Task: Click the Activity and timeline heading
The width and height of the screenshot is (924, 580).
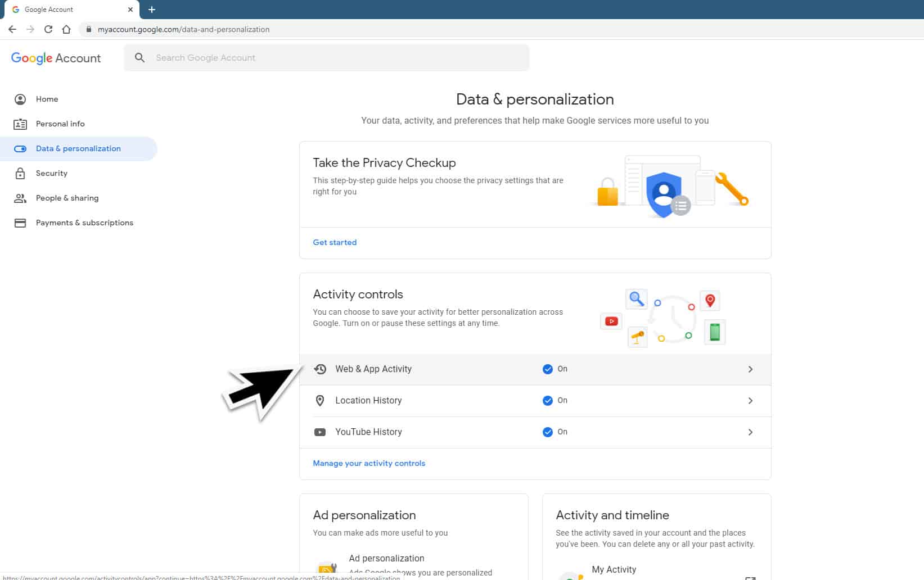Action: click(612, 515)
